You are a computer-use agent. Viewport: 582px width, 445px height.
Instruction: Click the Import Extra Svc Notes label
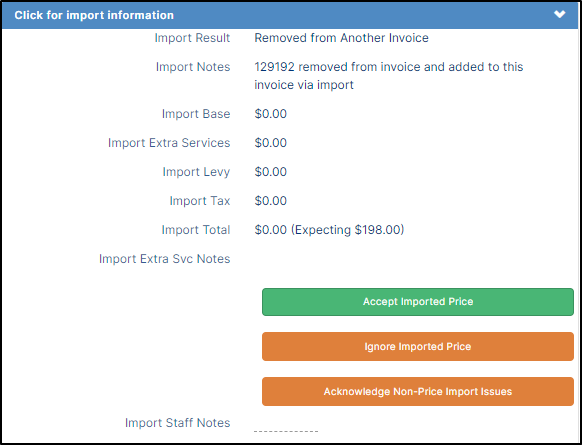164,259
